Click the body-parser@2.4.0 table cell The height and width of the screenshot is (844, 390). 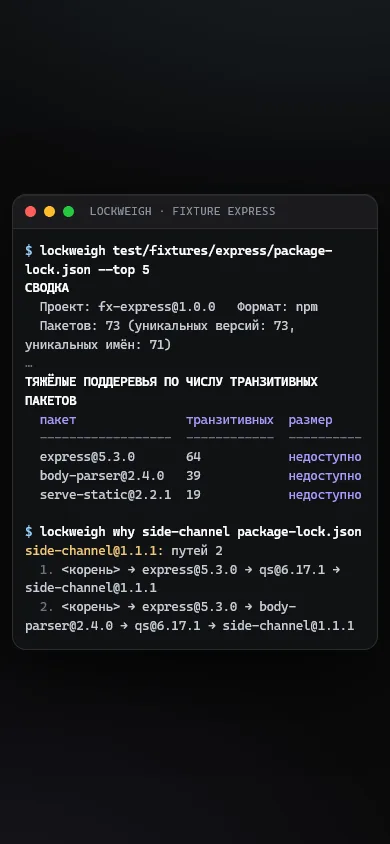click(x=102, y=476)
